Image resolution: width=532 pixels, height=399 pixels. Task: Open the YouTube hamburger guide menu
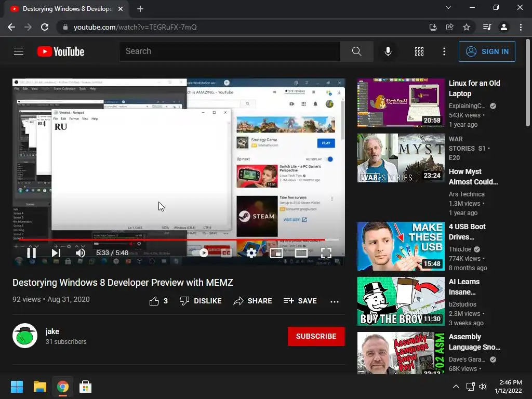19,51
